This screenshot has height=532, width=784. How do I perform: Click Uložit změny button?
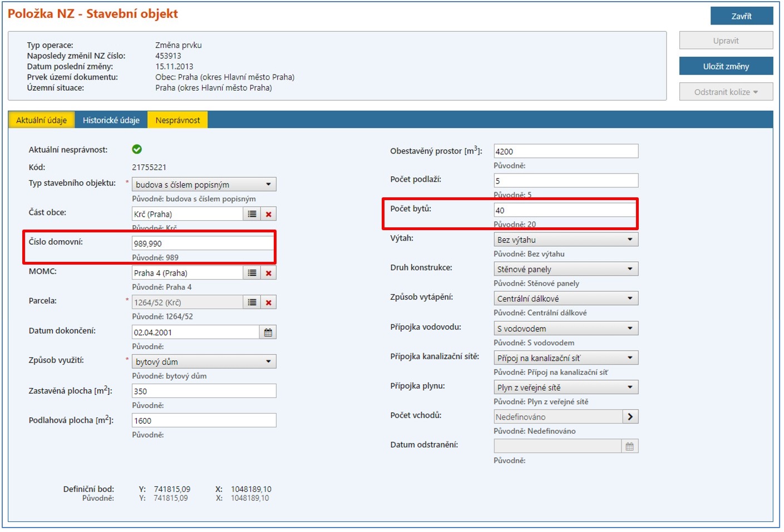pos(726,66)
